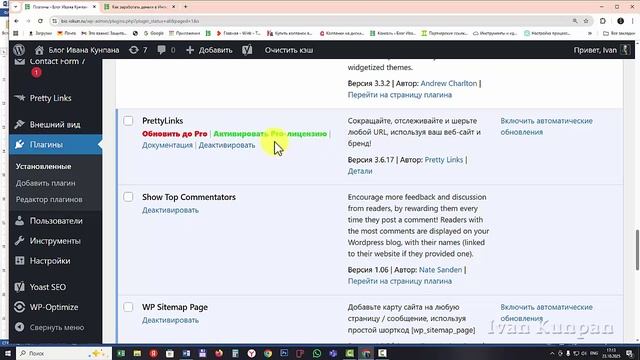
Task: Click the Инструменты wrench icon
Action: 19,241
